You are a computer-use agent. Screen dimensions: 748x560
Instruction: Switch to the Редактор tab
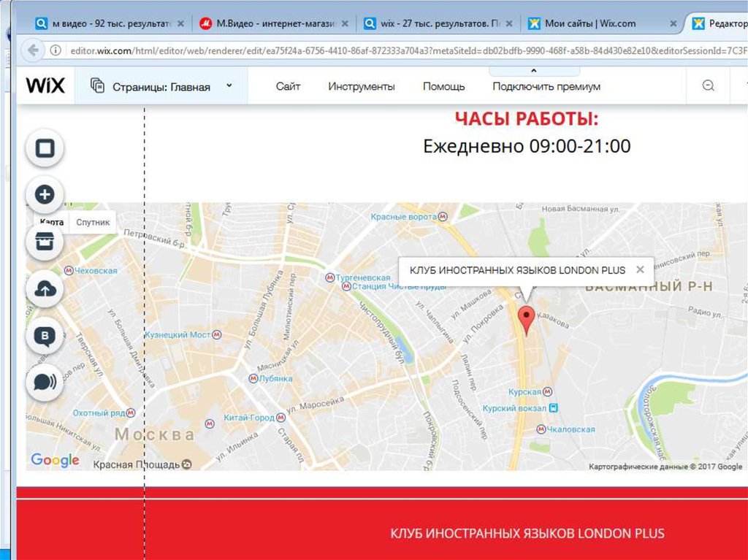click(x=720, y=23)
